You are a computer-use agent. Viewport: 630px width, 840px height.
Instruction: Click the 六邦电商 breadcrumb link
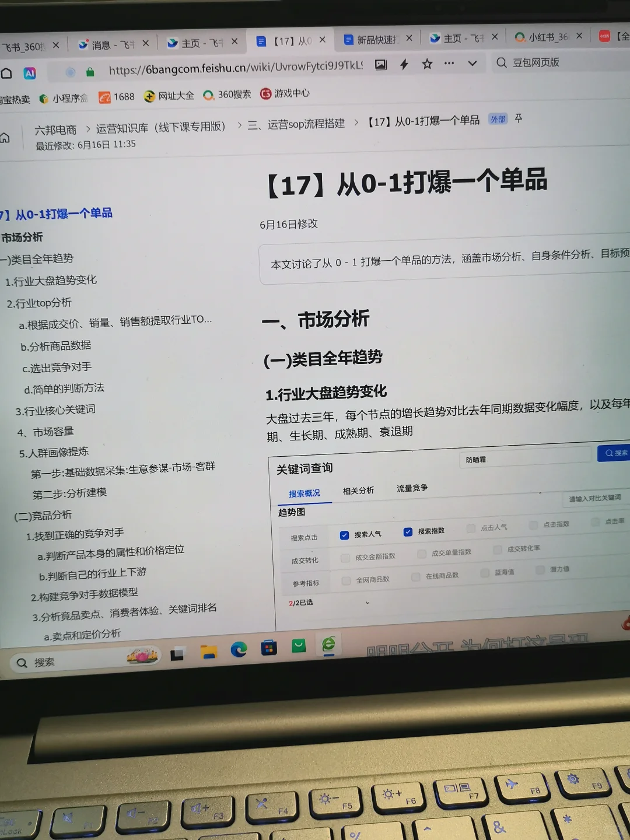[x=55, y=129]
